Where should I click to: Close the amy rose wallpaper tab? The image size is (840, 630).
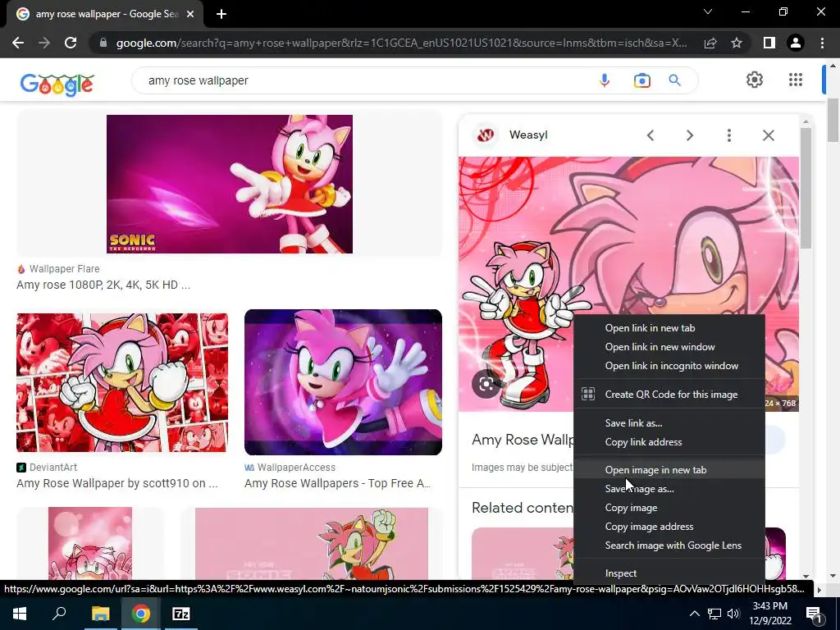pos(190,14)
